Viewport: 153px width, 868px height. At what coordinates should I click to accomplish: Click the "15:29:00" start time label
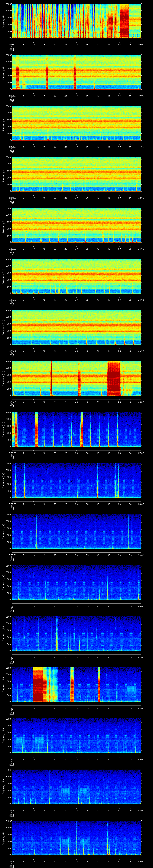12,96
